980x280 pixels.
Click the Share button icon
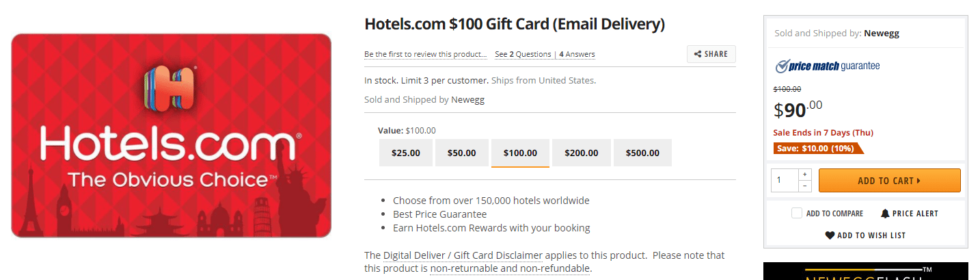click(698, 54)
